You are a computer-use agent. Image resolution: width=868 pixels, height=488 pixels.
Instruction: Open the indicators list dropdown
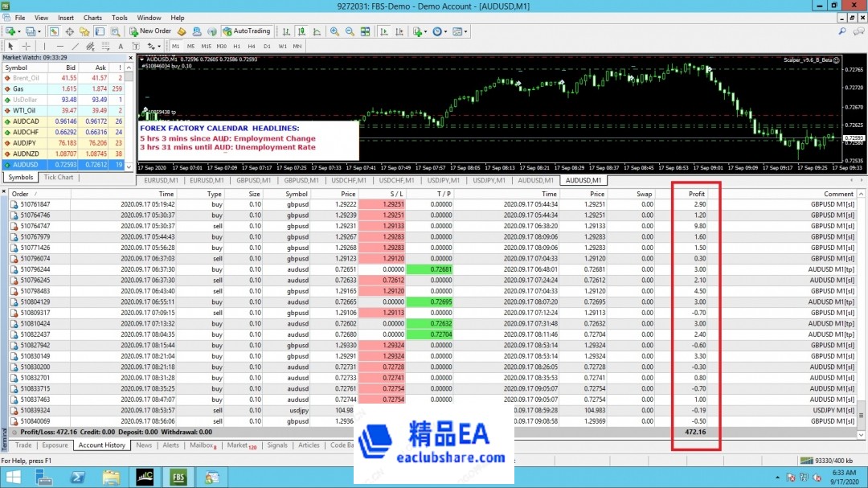pyautogui.click(x=419, y=31)
